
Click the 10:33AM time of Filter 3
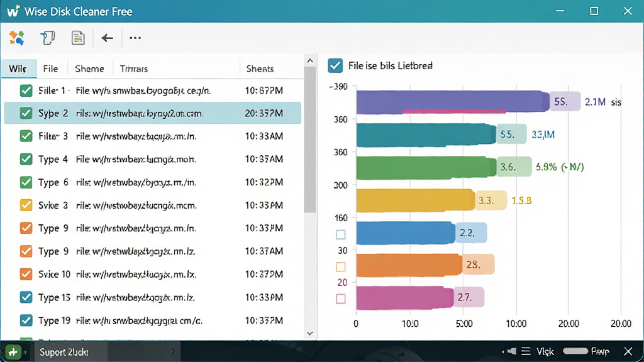point(264,136)
